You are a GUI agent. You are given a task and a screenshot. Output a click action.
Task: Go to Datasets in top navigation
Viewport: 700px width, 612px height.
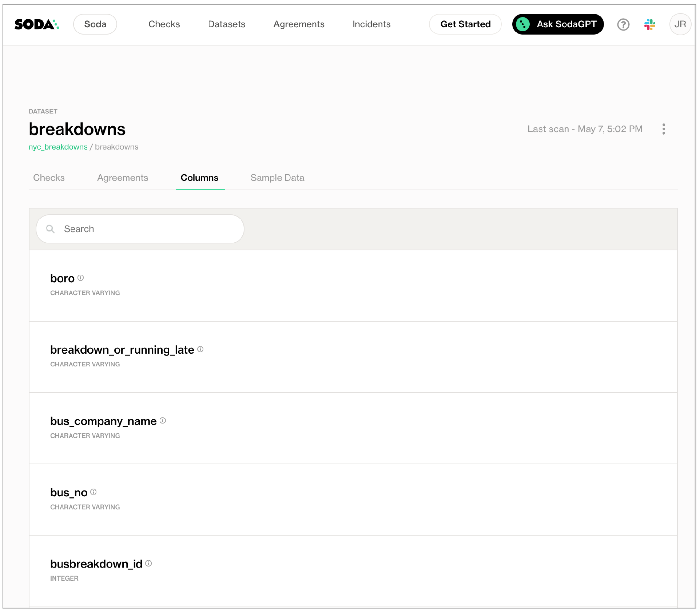227,24
